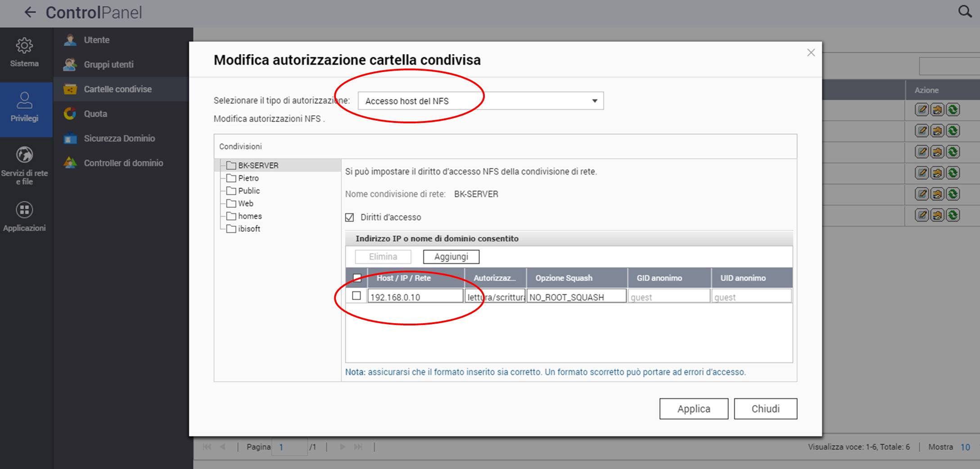
Task: Click the 192.168.0.10 host input field
Action: pos(415,297)
